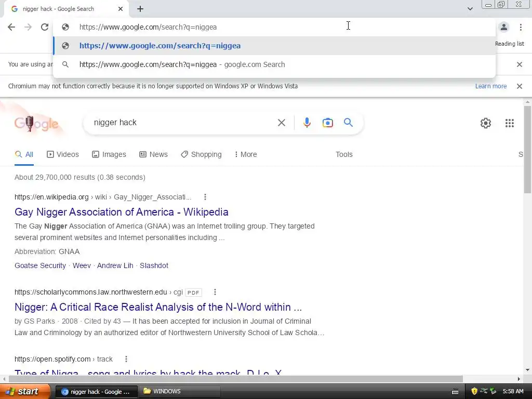This screenshot has width=532, height=399.
Task: Click the browser forward arrow
Action: click(28, 27)
